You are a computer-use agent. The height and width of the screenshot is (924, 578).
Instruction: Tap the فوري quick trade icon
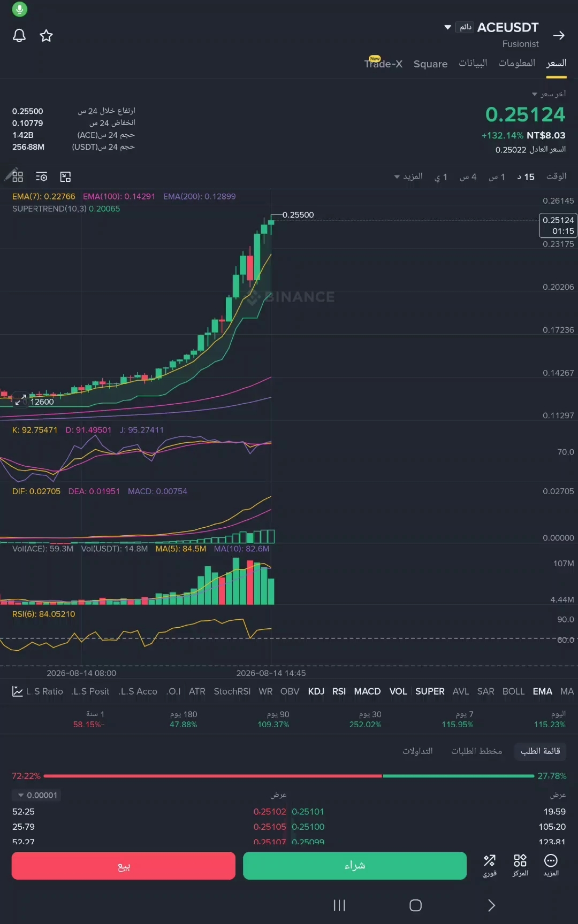[x=489, y=865]
